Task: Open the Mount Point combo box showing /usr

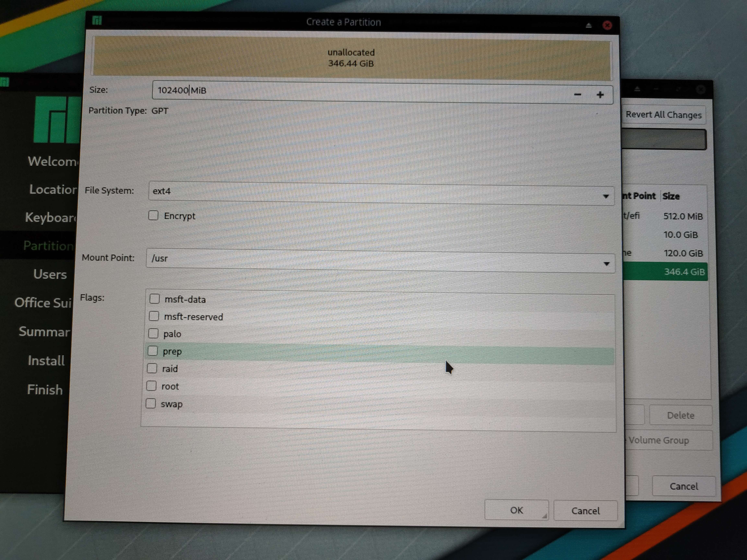Action: tap(380, 260)
